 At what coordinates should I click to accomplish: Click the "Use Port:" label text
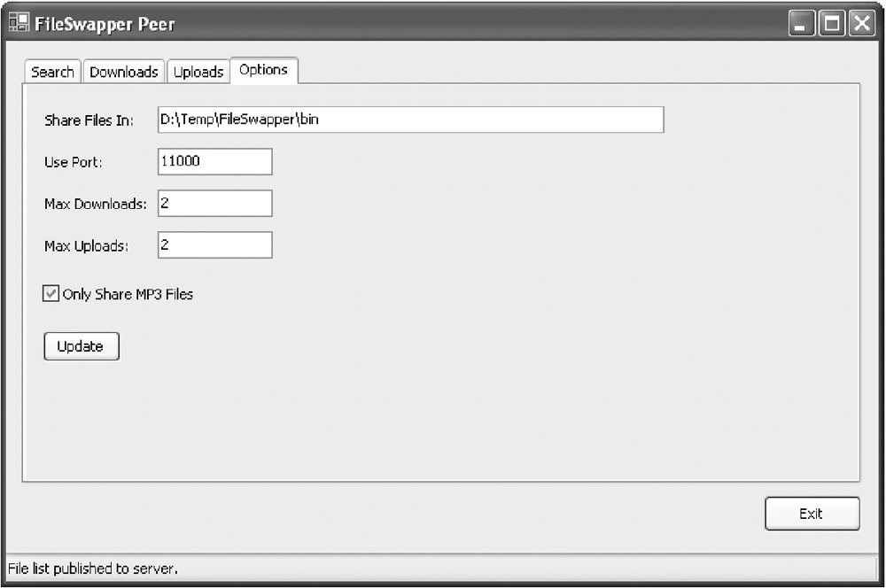74,162
